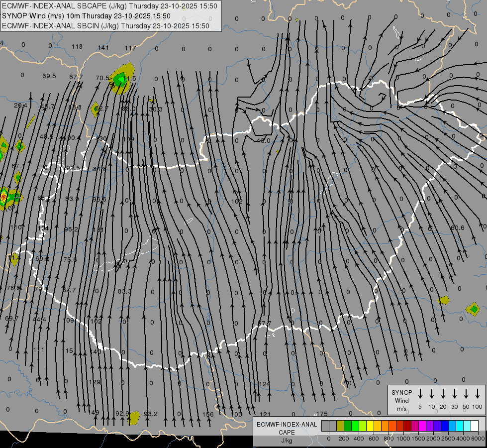
Task: Click the map value 124
Action: pyautogui.click(x=265, y=384)
